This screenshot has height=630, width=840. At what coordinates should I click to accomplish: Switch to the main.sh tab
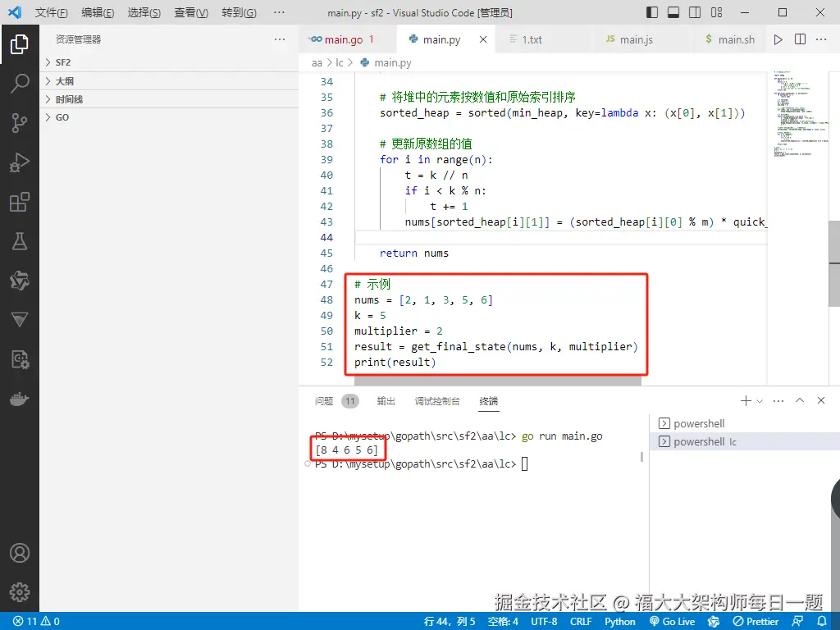pos(731,39)
